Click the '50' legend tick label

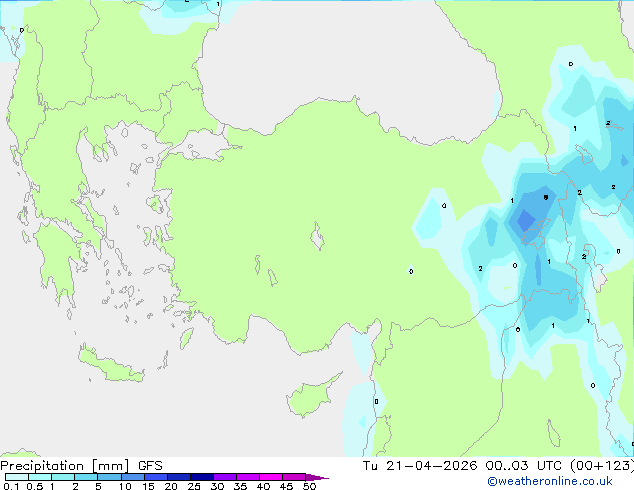click(x=309, y=486)
